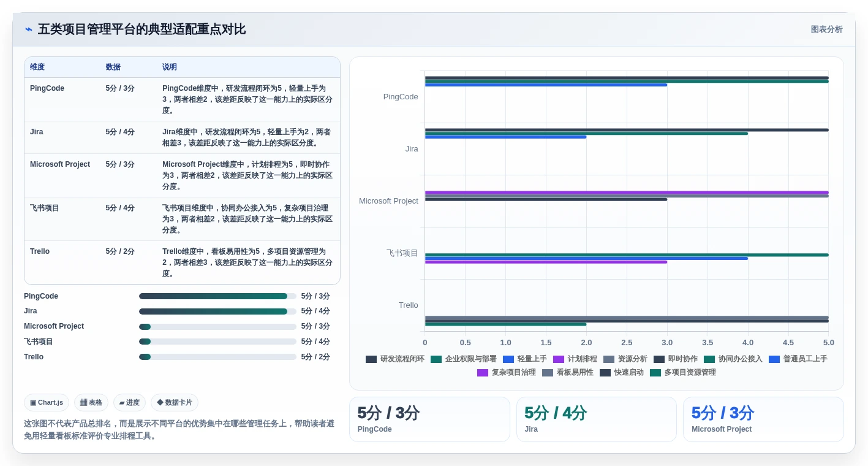Click the 图表分析 label in the header

click(826, 29)
